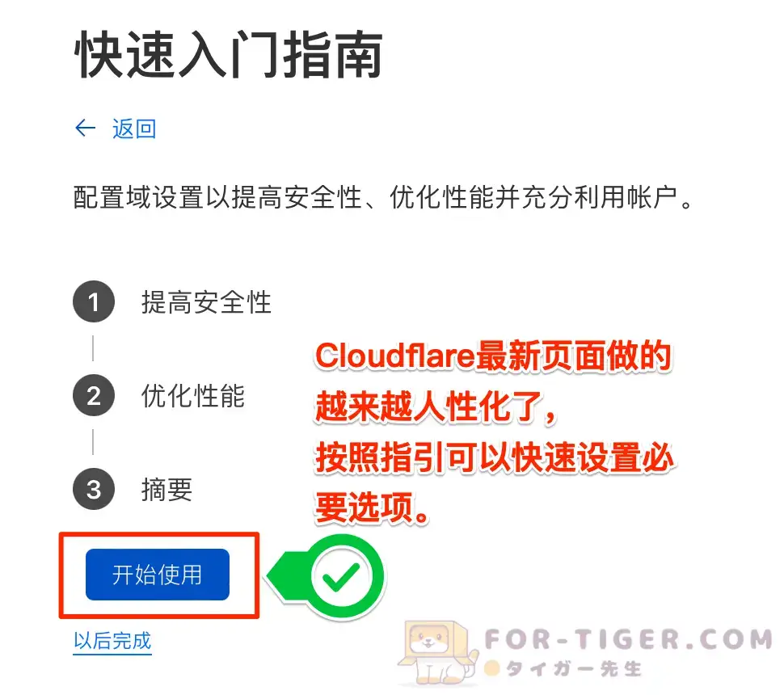The width and height of the screenshot is (784, 695).
Task: Select the 摘要 step label
Action: click(x=167, y=489)
